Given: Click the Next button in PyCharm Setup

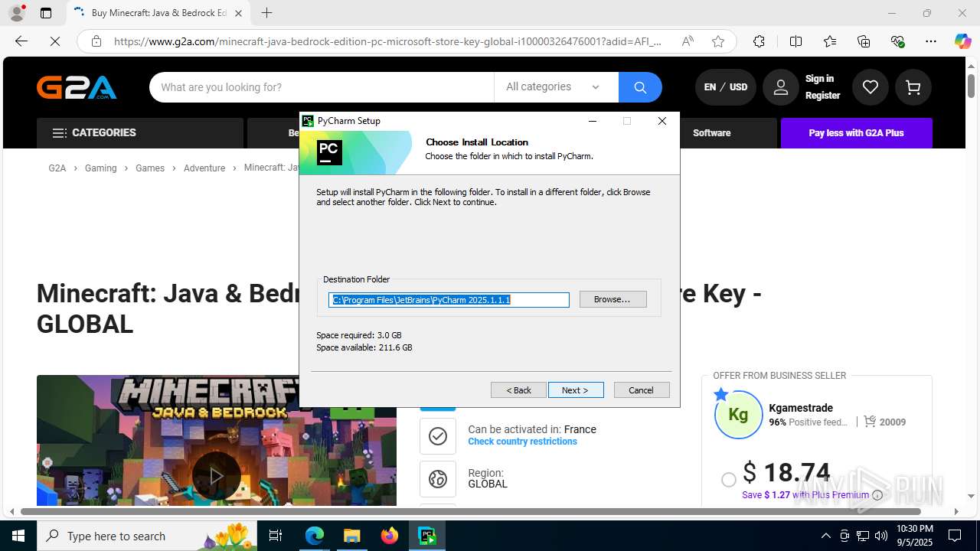Looking at the screenshot, I should (x=576, y=390).
